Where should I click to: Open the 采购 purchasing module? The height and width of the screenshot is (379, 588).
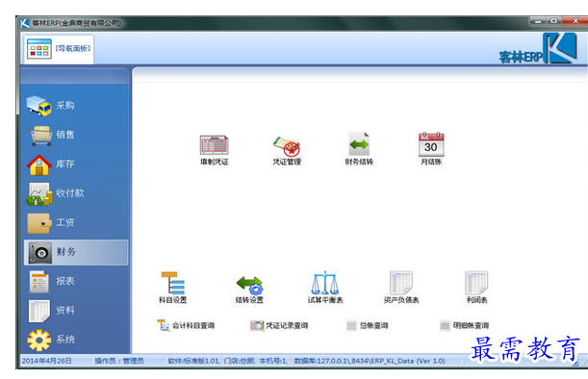51,106
